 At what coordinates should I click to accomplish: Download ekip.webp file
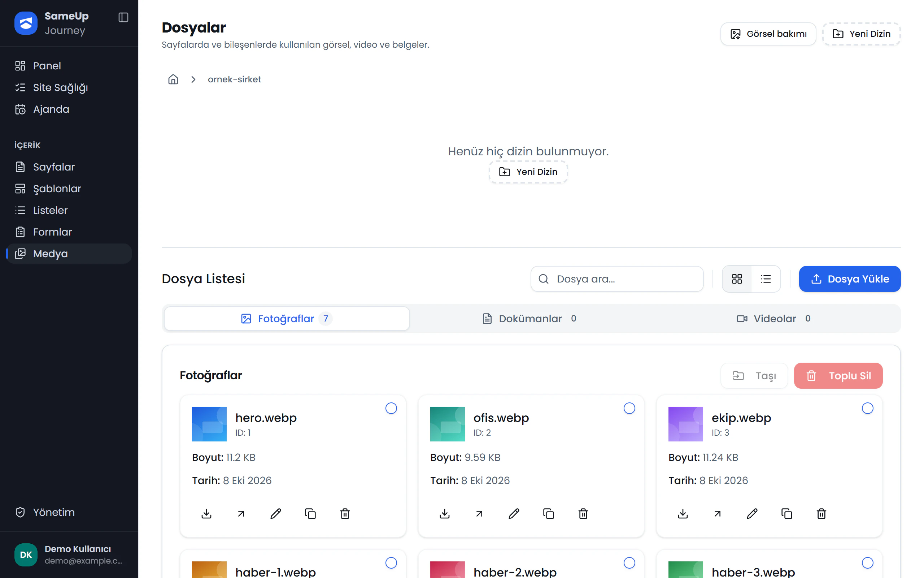click(683, 513)
